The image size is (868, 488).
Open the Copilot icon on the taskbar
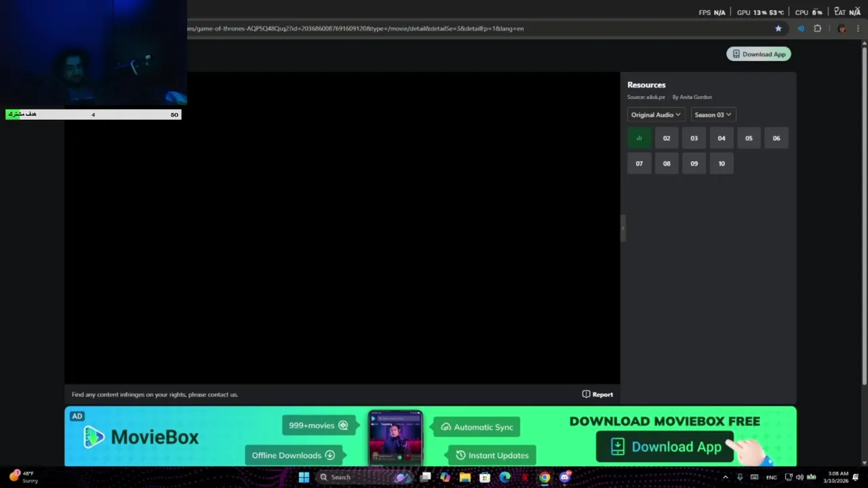tap(445, 477)
